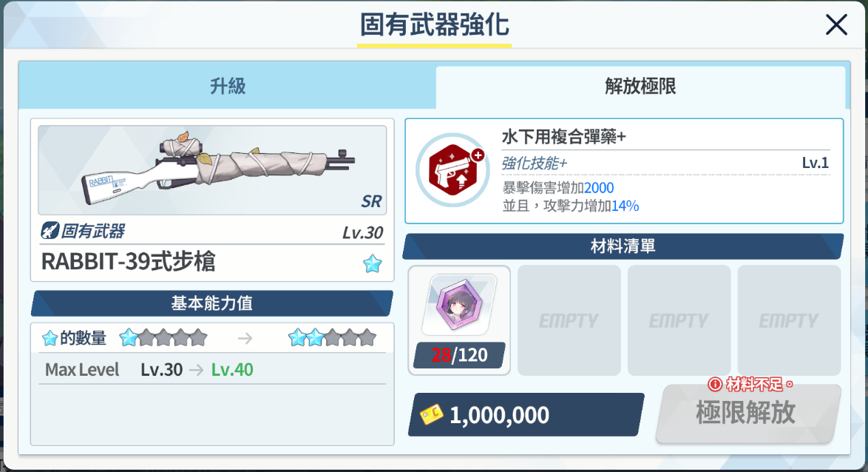This screenshot has width=868, height=472.
Task: Click the red pistol skill icon
Action: [x=452, y=170]
